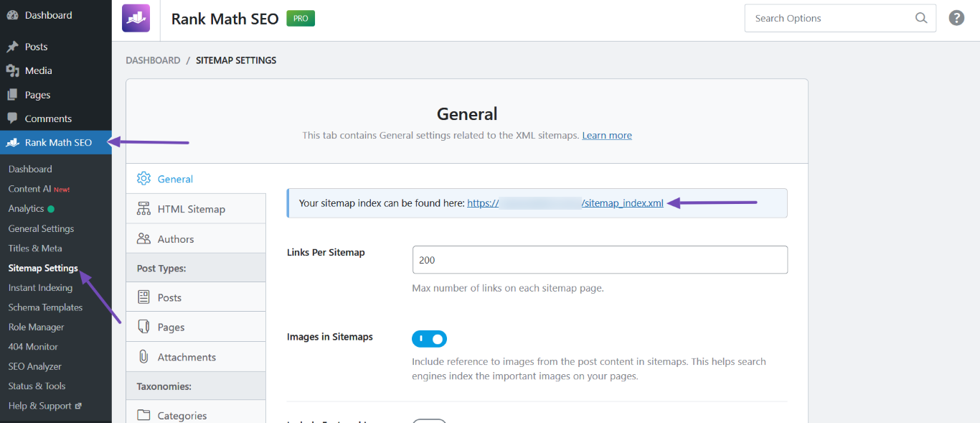Select Sitemap Settings submenu item

(43, 268)
